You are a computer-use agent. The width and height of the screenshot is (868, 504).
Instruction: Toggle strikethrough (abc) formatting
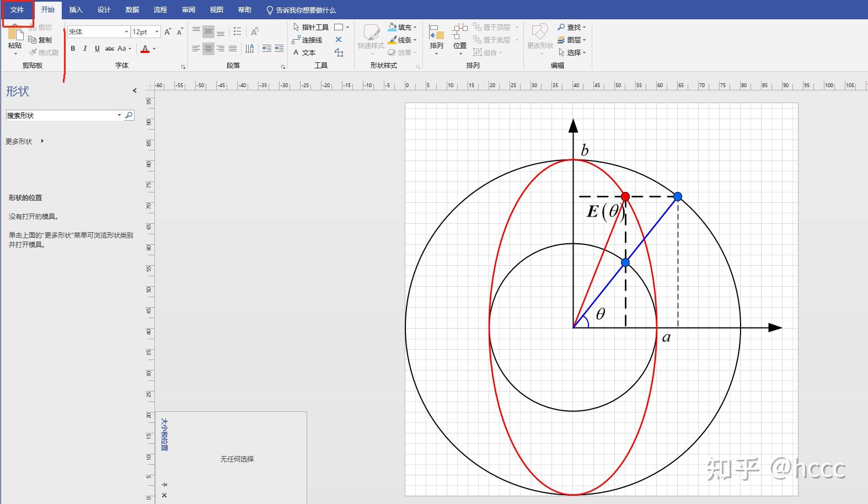[110, 49]
